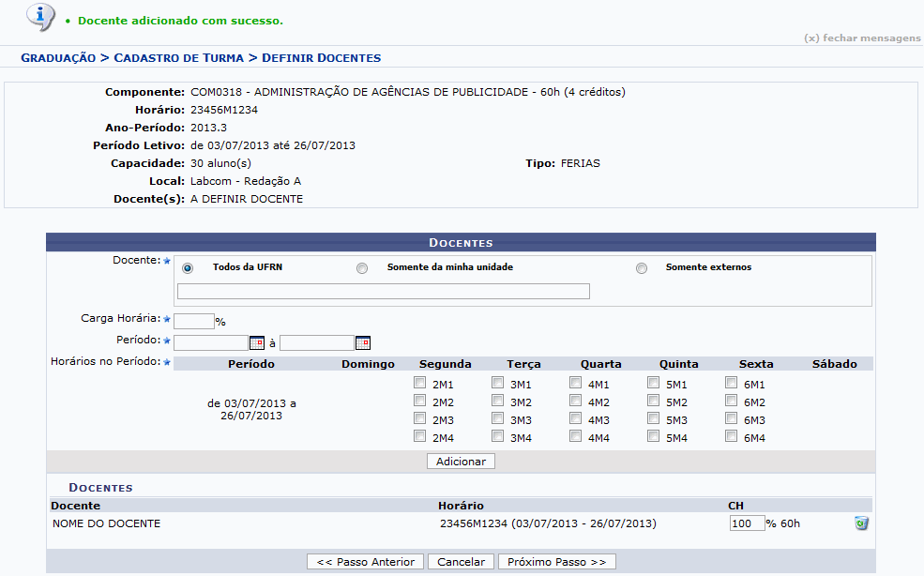
Task: Toggle the 6M1 Sexta schedule checkbox
Action: tap(731, 384)
